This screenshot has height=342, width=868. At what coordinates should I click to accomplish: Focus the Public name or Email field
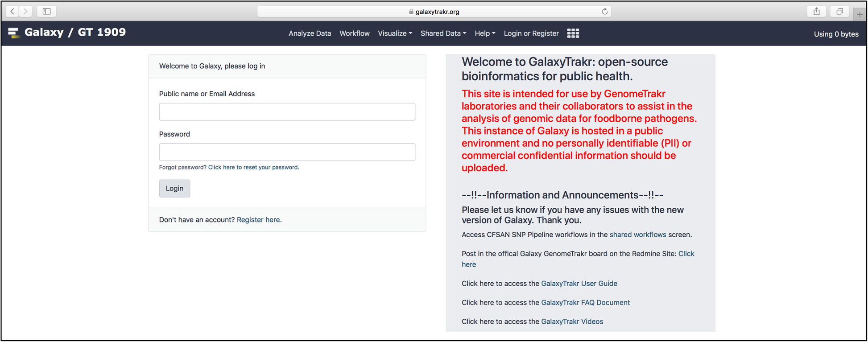(287, 112)
